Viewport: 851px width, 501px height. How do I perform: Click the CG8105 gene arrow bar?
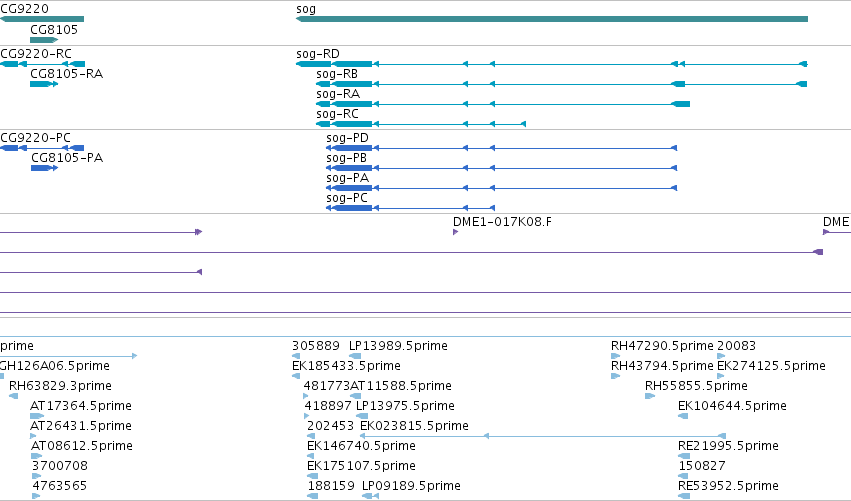click(44, 40)
